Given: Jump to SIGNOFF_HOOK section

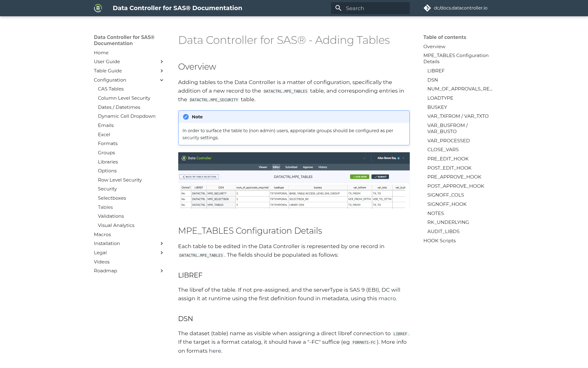Looking at the screenshot, I should click(447, 204).
